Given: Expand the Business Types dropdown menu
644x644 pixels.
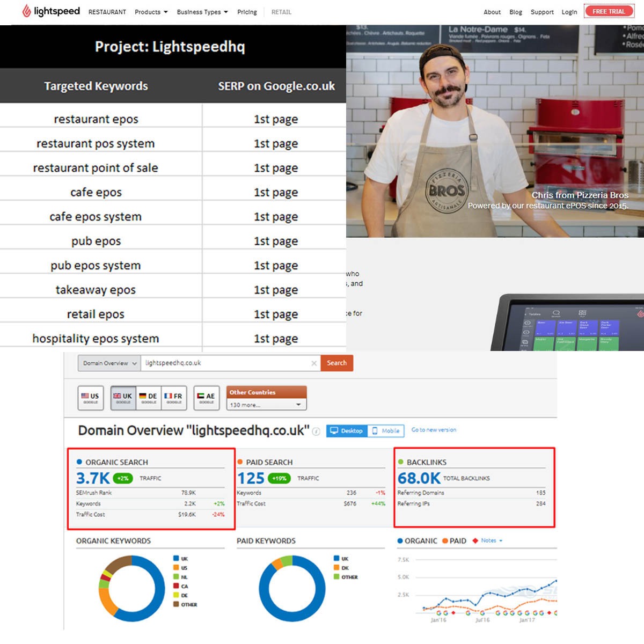Looking at the screenshot, I should [202, 12].
